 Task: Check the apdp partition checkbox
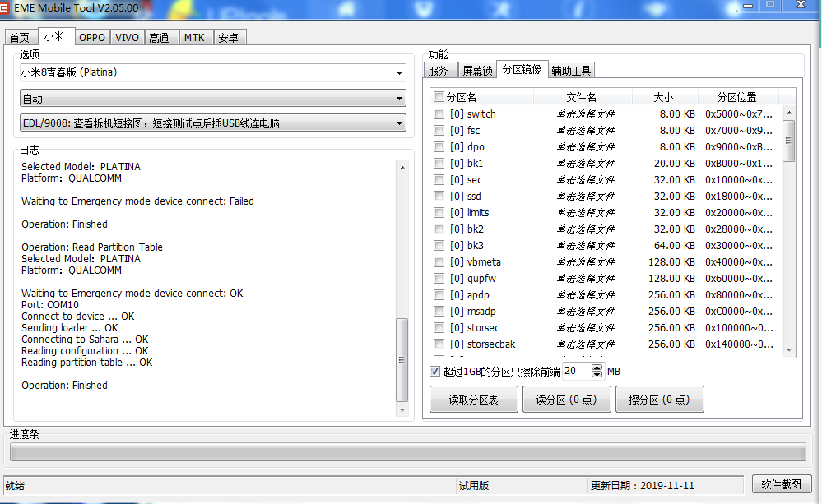click(x=439, y=295)
